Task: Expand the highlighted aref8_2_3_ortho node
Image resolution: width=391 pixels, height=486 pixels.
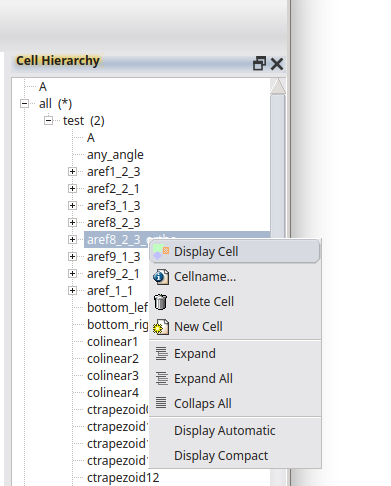Action: pos(72,240)
